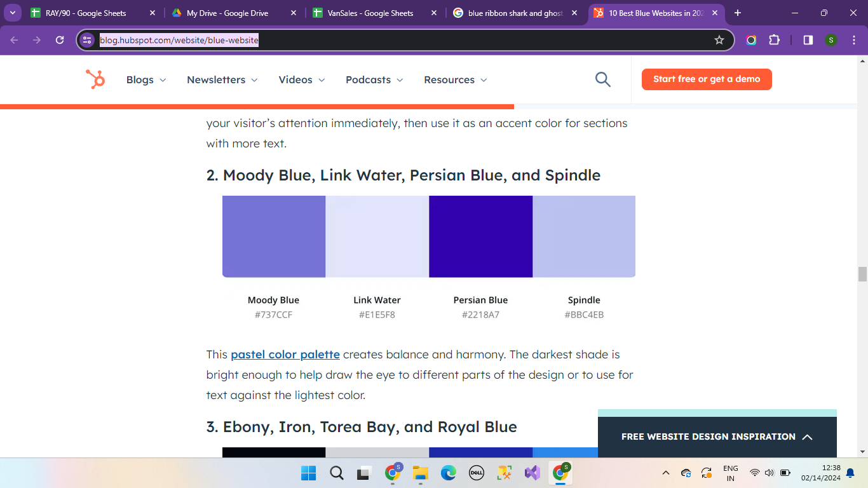Open the Resources dropdown menu
Image resolution: width=868 pixels, height=488 pixels.
[455, 79]
